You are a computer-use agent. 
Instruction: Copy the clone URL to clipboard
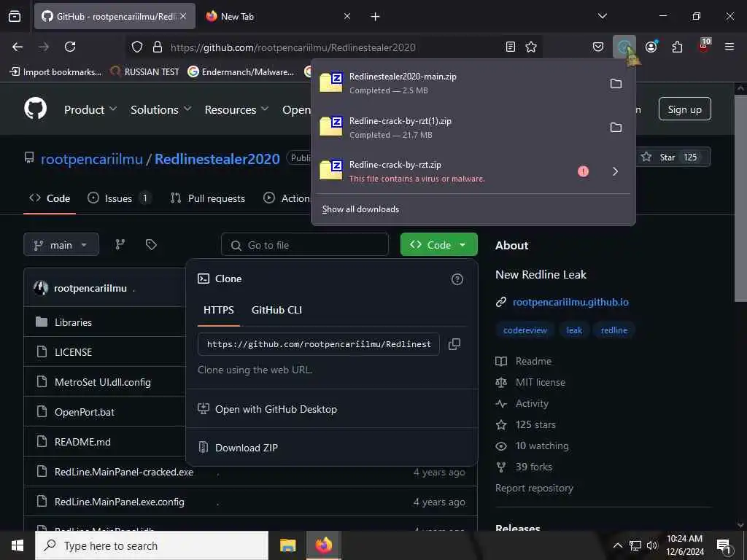coord(454,344)
